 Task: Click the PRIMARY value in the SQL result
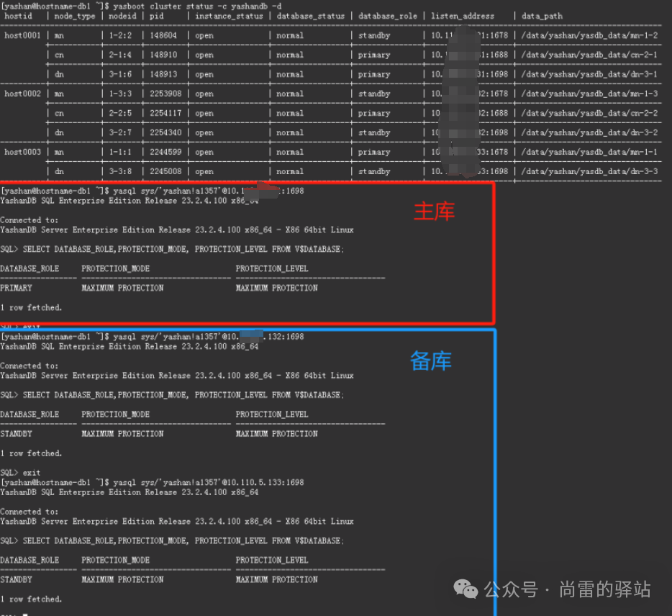(x=17, y=288)
